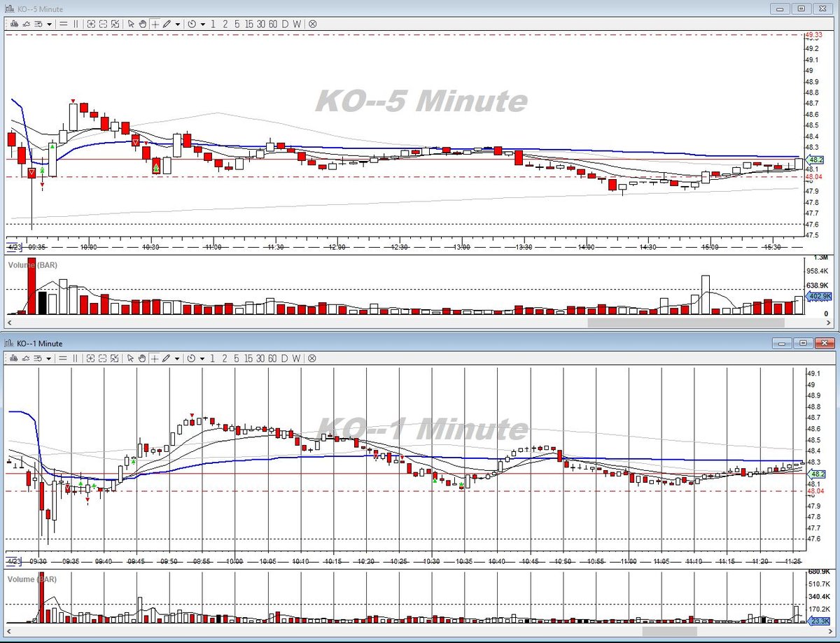This screenshot has width=840, height=643.
Task: Set KO--1 Minute chart to 30 minute interval
Action: [261, 358]
